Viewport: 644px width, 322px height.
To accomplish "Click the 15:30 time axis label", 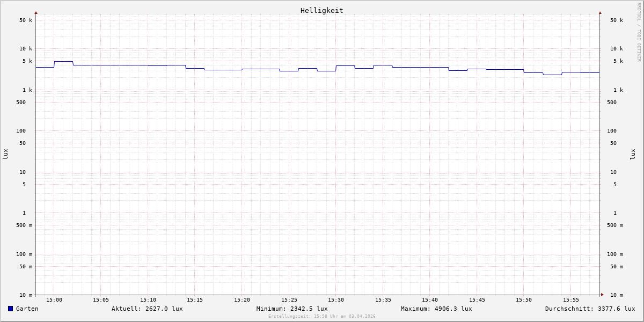I will tap(336, 300).
